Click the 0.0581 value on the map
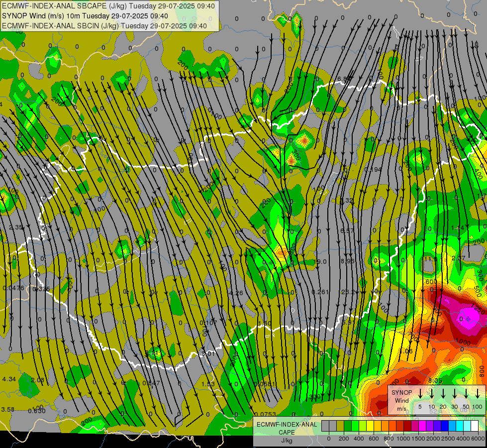The height and width of the screenshot is (448, 487). coord(265,384)
